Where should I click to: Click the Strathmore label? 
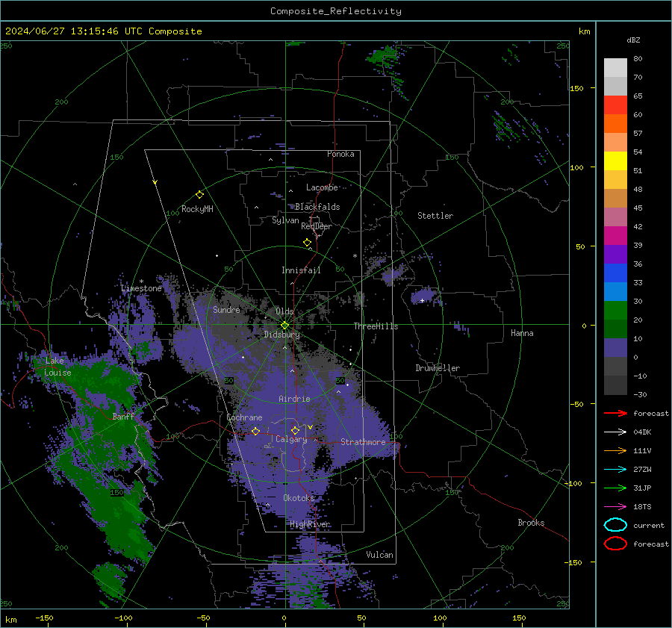point(363,442)
